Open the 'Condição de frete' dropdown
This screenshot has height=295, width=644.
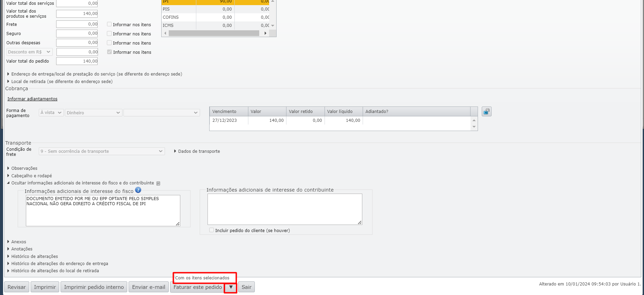click(102, 151)
